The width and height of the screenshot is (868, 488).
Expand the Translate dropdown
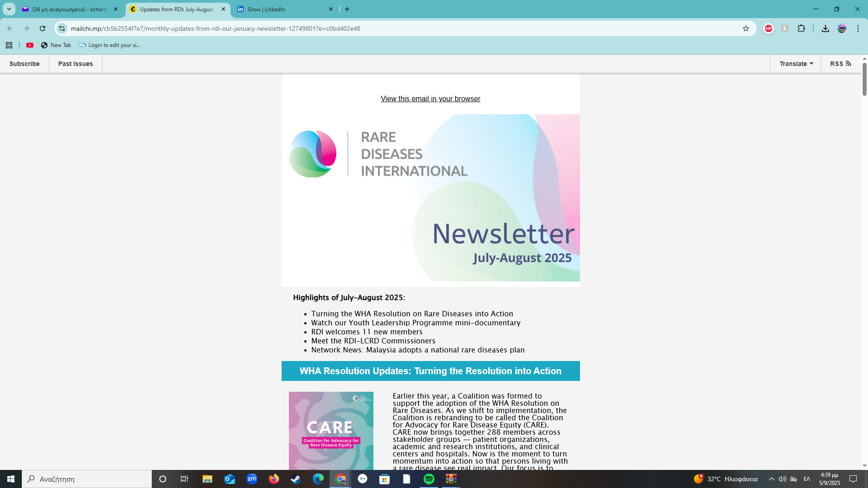pos(796,64)
